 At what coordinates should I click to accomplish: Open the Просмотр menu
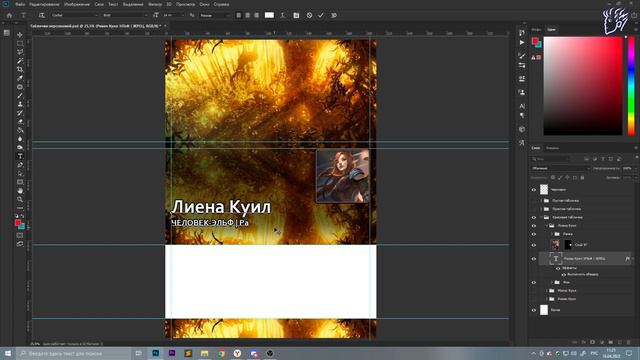186,4
